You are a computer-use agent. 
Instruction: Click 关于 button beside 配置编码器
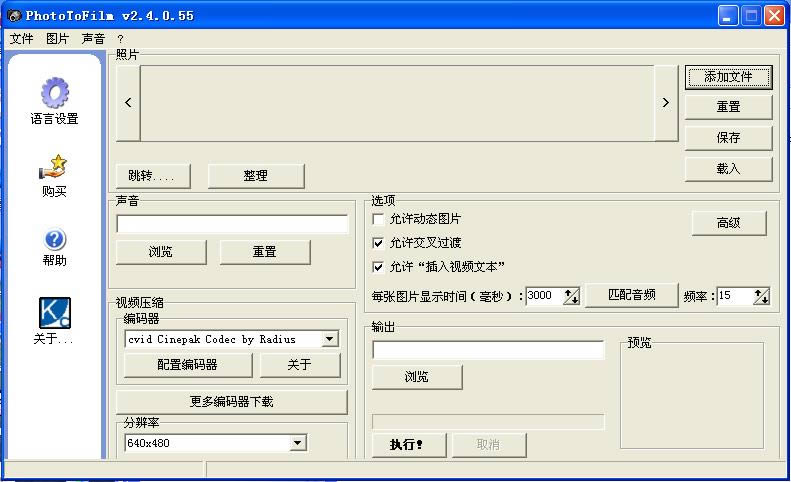click(x=300, y=365)
